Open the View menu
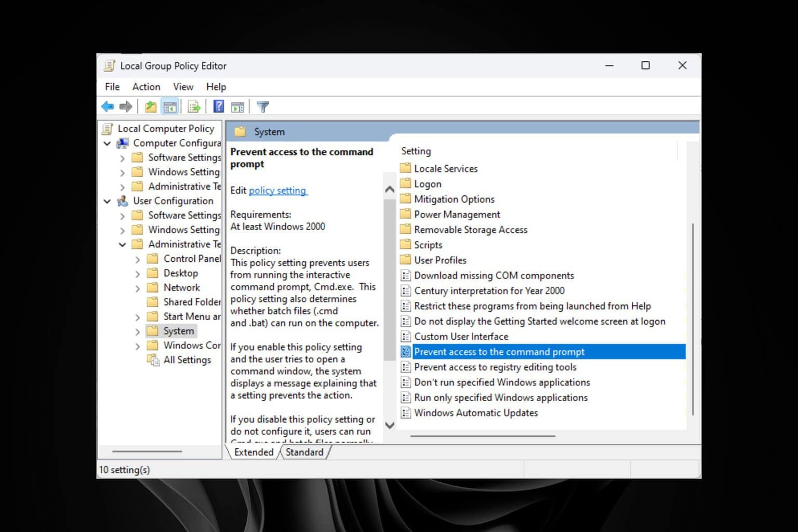798x532 pixels. 183,87
